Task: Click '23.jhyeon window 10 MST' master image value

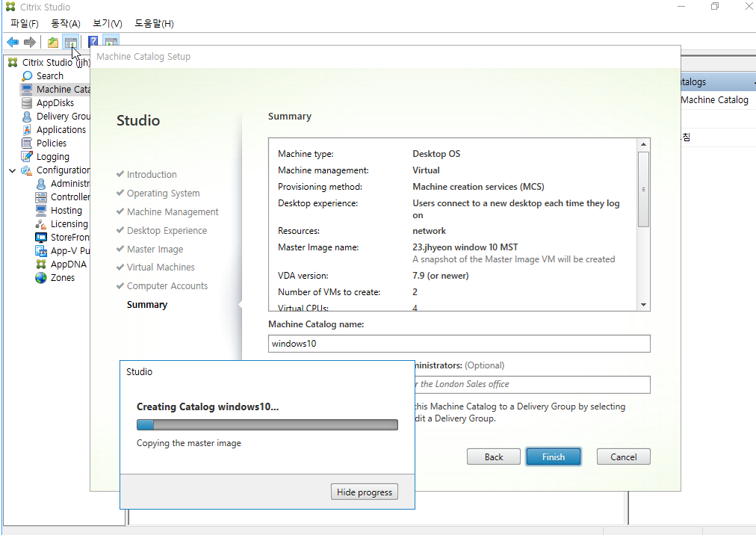Action: click(465, 247)
